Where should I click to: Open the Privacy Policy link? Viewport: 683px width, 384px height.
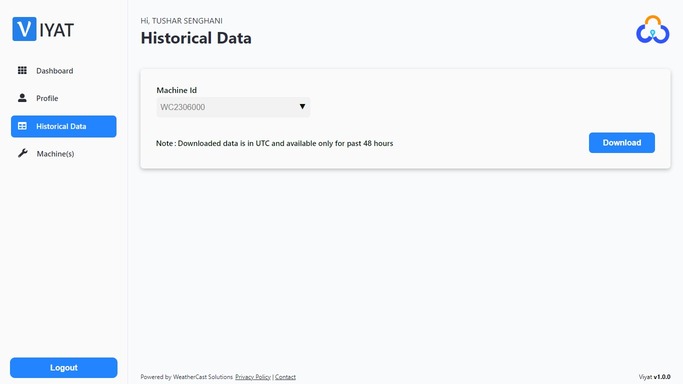(253, 377)
